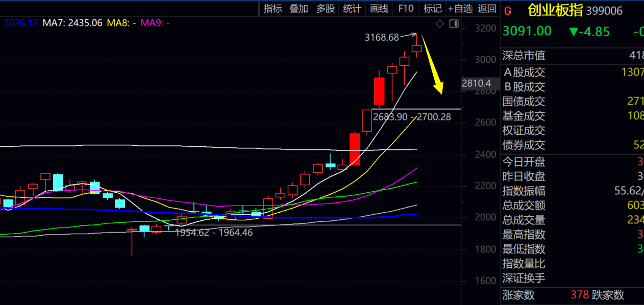This screenshot has height=305, width=644.
Task: Click the 2683.90 - 2700.28 gap label
Action: coord(412,117)
